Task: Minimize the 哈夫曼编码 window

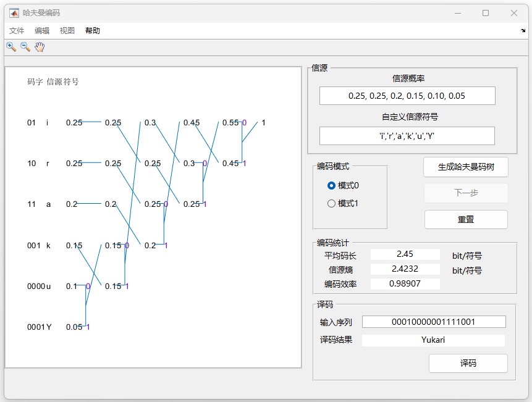Action: click(458, 13)
